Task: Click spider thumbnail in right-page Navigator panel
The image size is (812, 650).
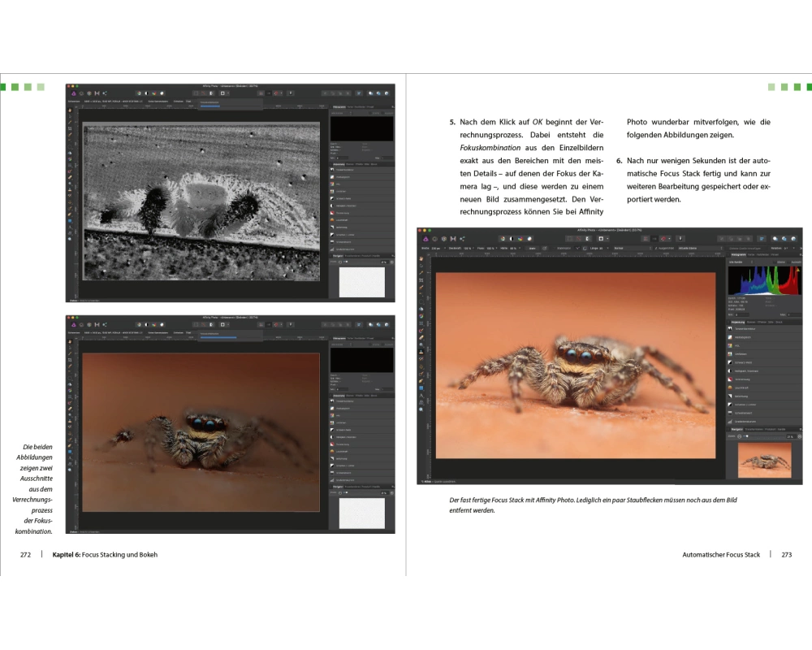Action: coord(764,460)
